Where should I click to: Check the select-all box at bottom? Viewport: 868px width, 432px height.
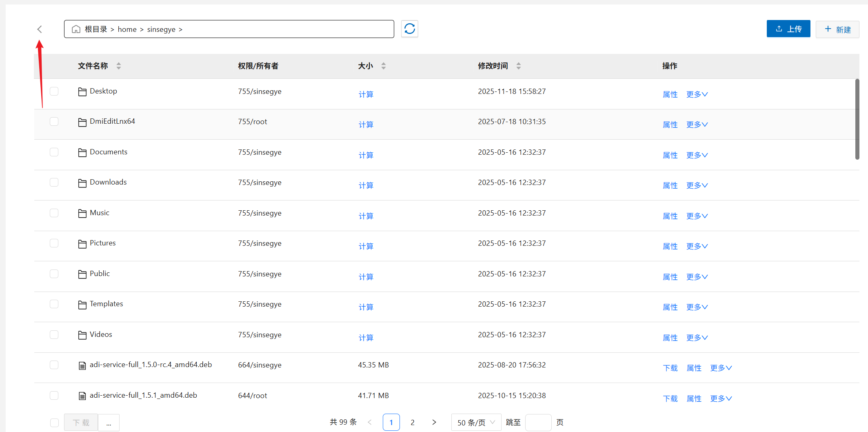pyautogui.click(x=54, y=423)
